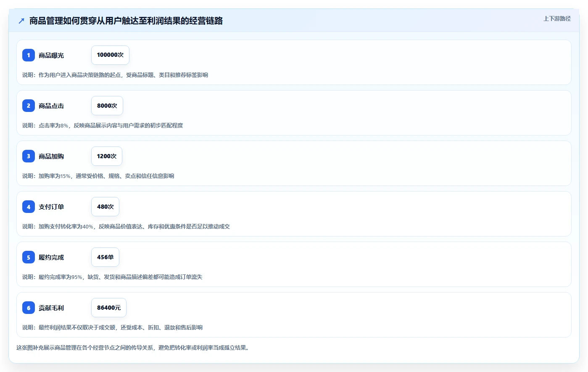
Task: Click the arrow icon beside the title
Action: click(21, 21)
